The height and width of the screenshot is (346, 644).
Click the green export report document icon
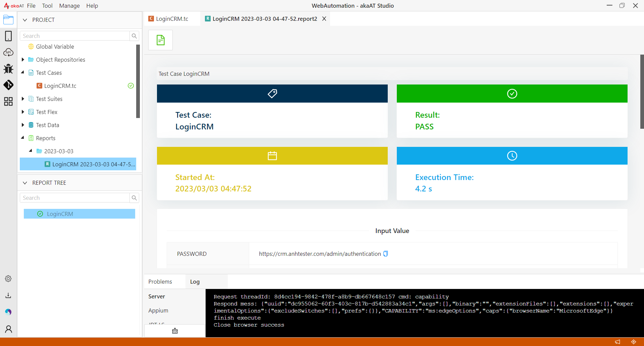click(161, 40)
